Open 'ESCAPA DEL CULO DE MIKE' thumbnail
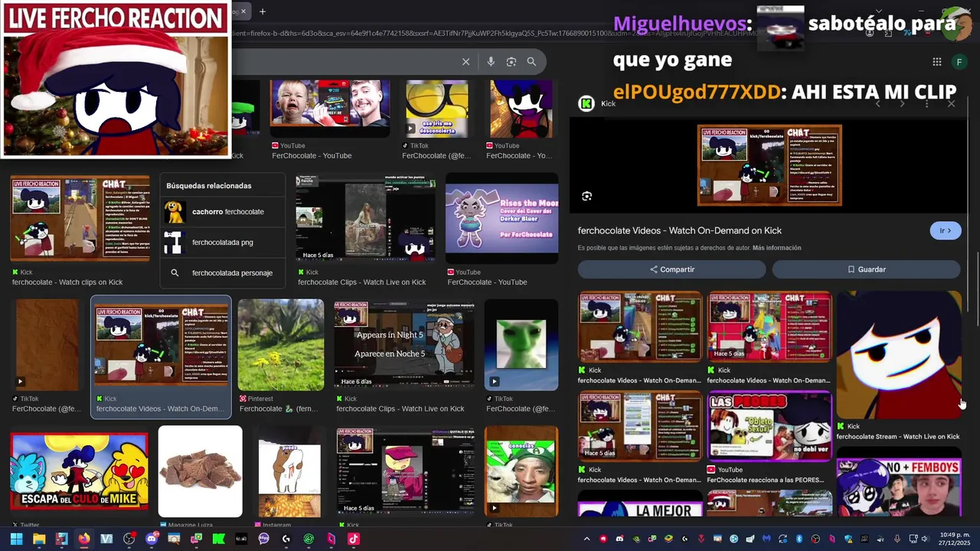This screenshot has width=980, height=551. click(x=79, y=472)
